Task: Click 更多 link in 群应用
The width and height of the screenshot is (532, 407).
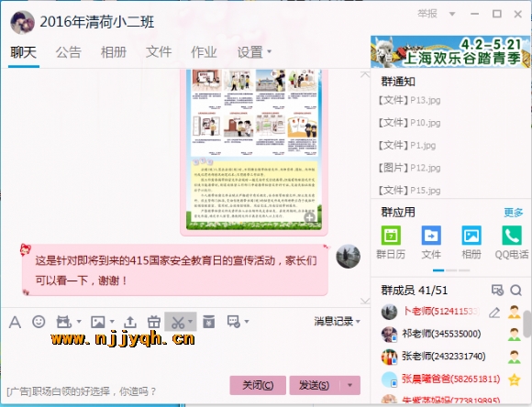Action: [514, 213]
